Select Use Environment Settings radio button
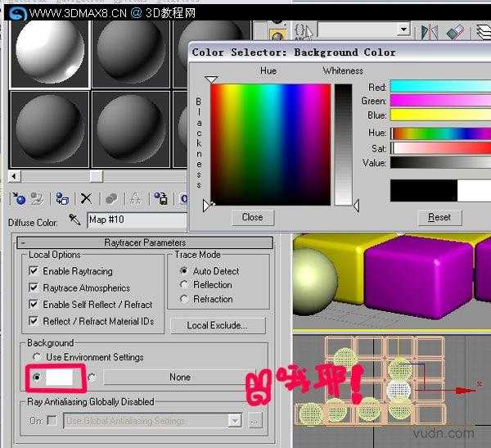 (37, 357)
